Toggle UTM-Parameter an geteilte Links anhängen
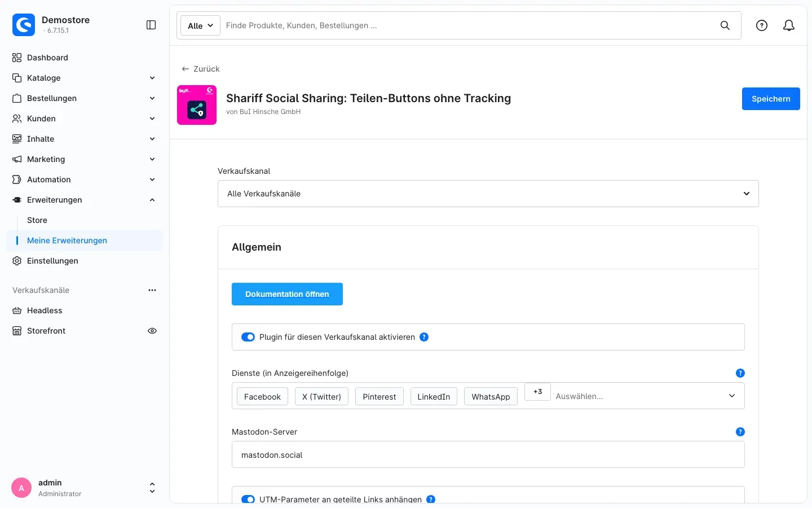Screen dimensions: 812x508 tap(248, 500)
